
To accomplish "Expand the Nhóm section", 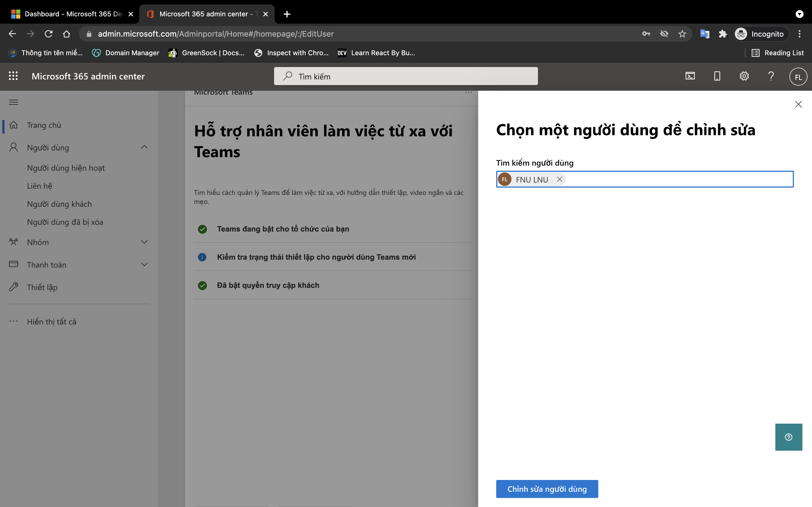I will (144, 242).
